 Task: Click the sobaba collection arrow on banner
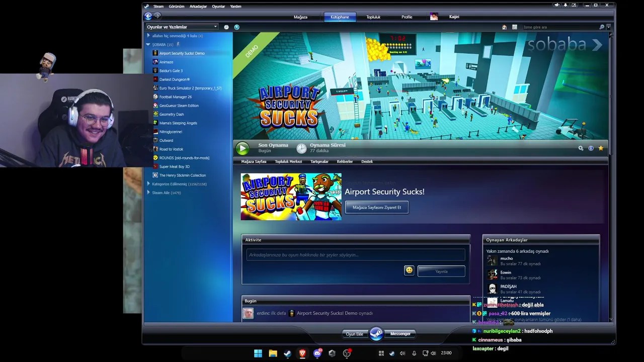pyautogui.click(x=597, y=45)
